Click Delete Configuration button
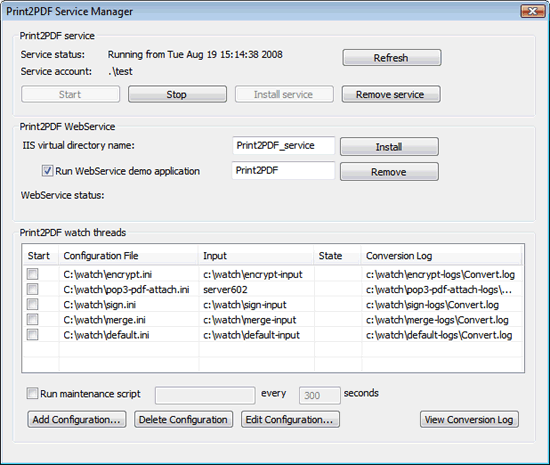Screen dimensions: 550x465 point(183,419)
